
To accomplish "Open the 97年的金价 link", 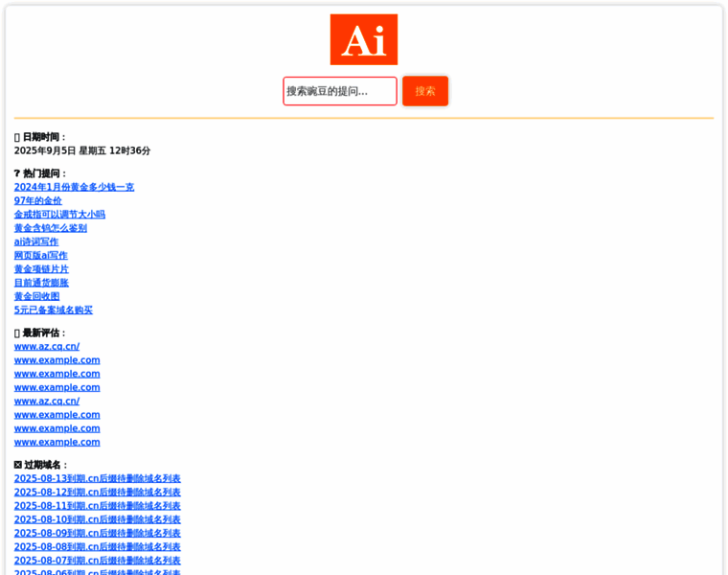I will coord(37,200).
